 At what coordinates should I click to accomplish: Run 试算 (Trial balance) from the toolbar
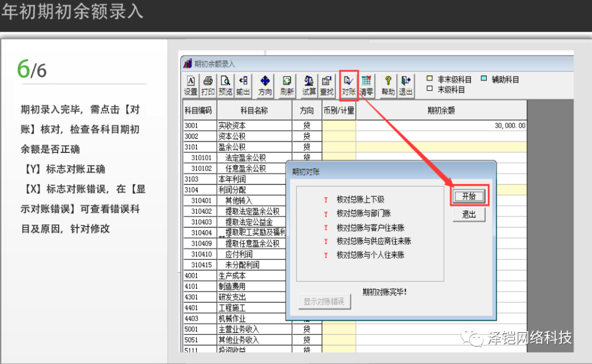pyautogui.click(x=309, y=86)
